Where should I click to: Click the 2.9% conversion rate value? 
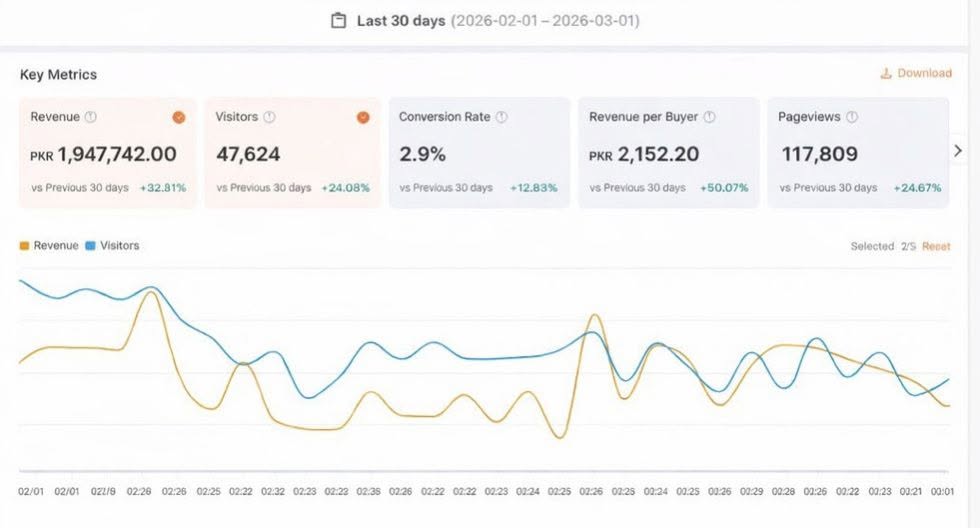422,154
